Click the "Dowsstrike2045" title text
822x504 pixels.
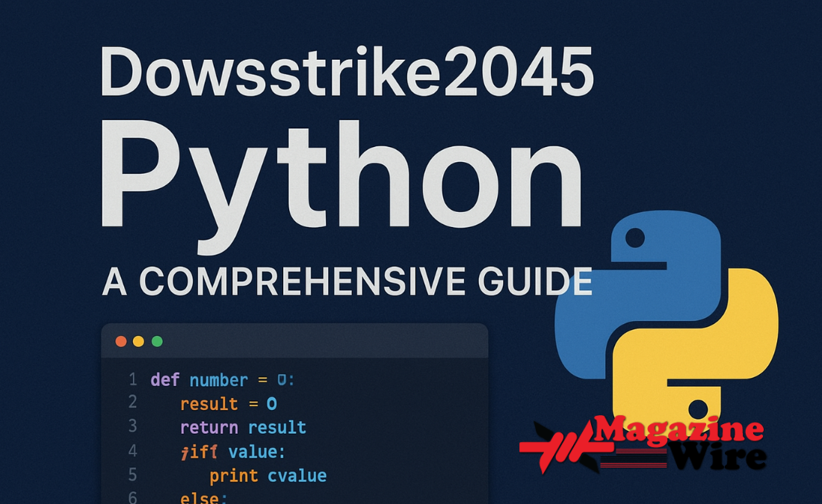coord(347,71)
